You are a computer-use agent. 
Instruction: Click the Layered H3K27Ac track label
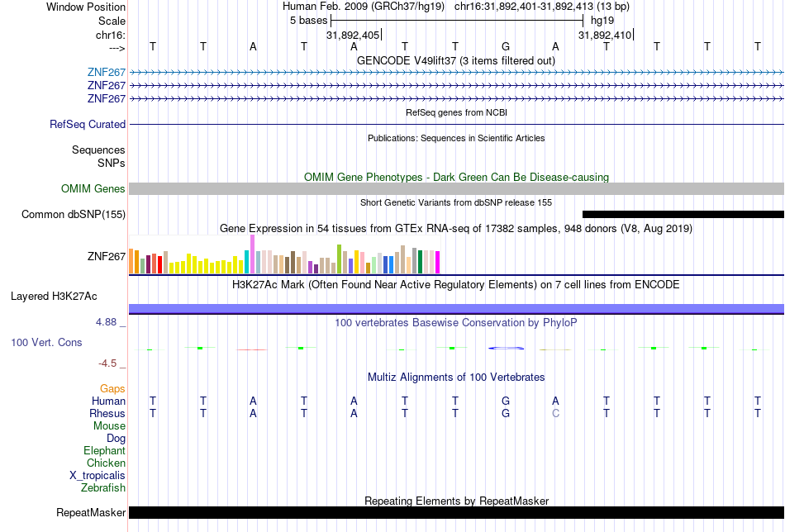[x=54, y=297]
